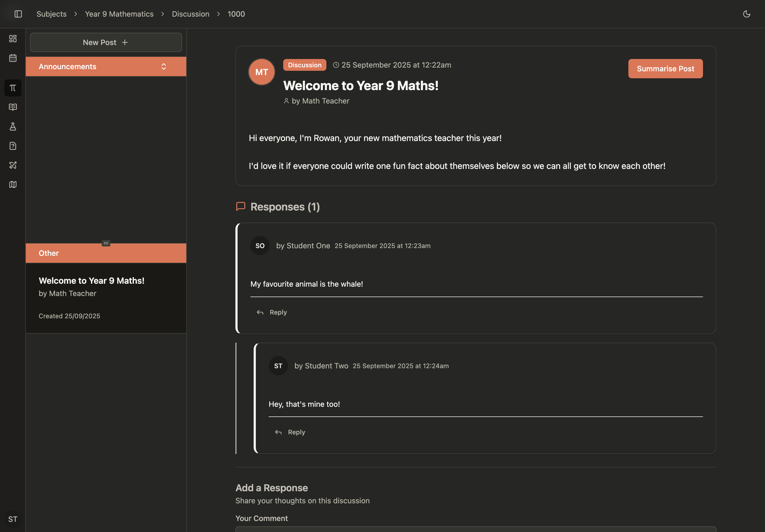Open the drag handle between post sections
Viewport: 765px width, 532px height.
click(105, 243)
